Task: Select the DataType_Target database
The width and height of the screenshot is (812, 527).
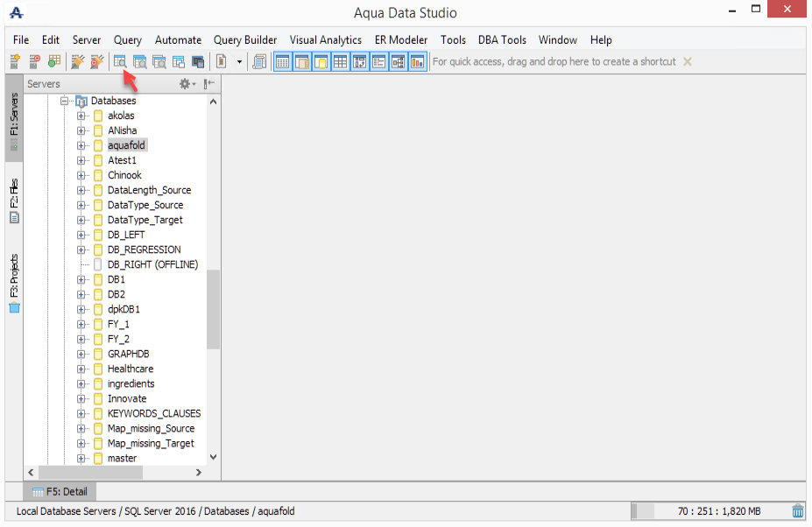Action: 145,220
